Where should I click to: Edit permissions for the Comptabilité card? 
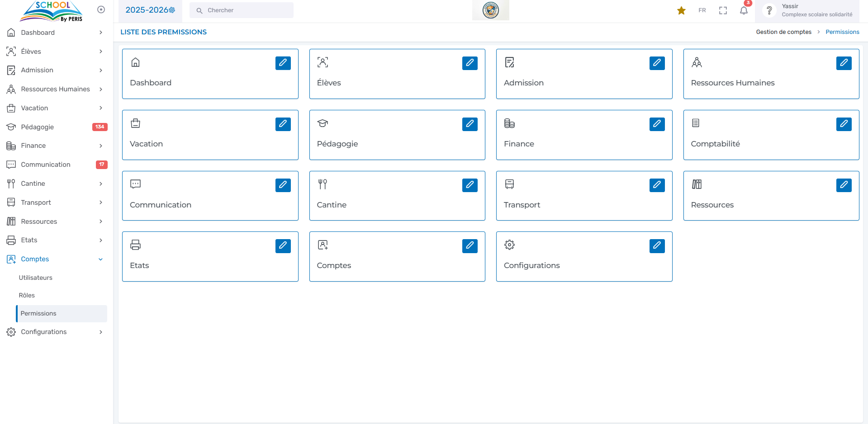[x=844, y=124]
